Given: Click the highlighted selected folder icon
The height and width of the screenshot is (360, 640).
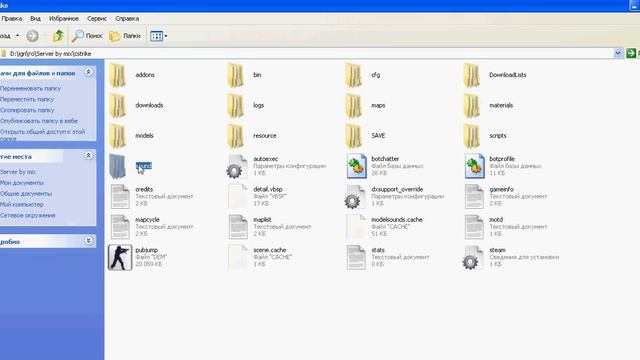Looking at the screenshot, I should pos(118,167).
